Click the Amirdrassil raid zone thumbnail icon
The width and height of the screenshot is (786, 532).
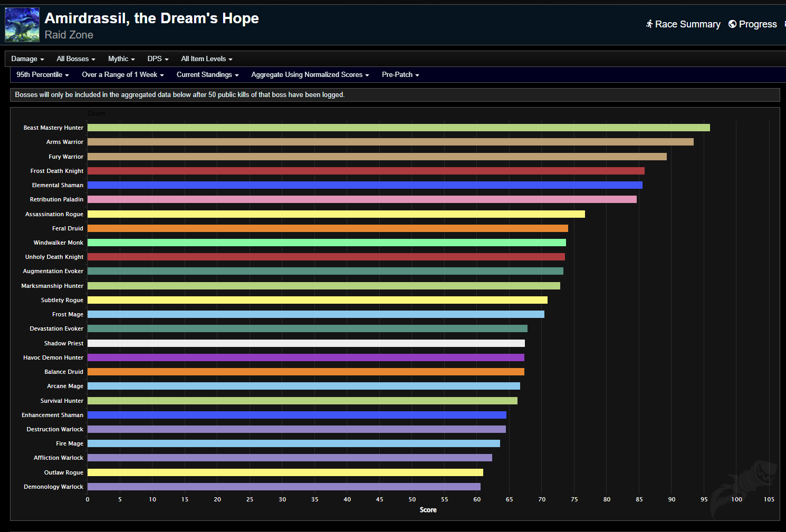click(22, 24)
